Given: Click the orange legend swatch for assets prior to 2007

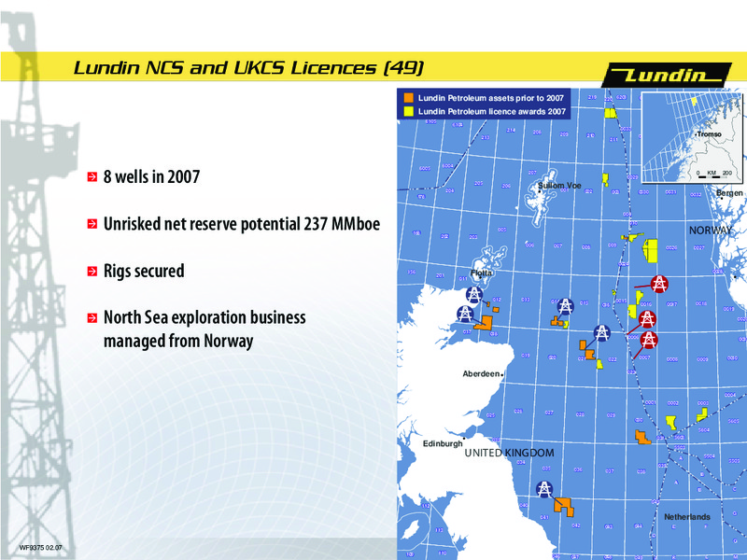Looking at the screenshot, I should [408, 98].
